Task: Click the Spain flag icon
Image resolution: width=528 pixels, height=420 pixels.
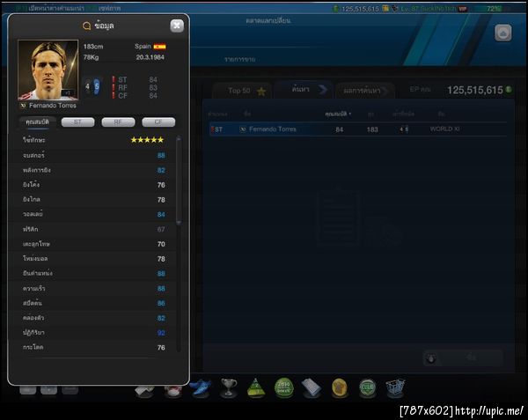Action: (159, 47)
